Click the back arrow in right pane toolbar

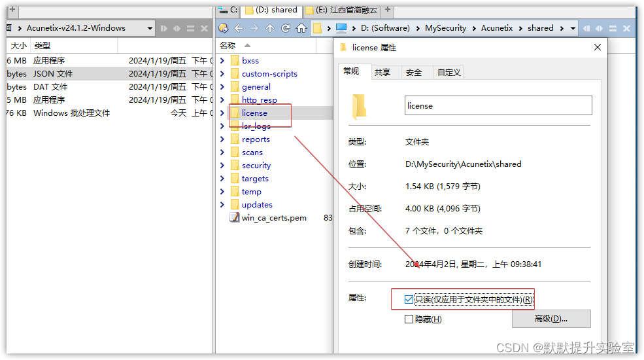tap(239, 28)
